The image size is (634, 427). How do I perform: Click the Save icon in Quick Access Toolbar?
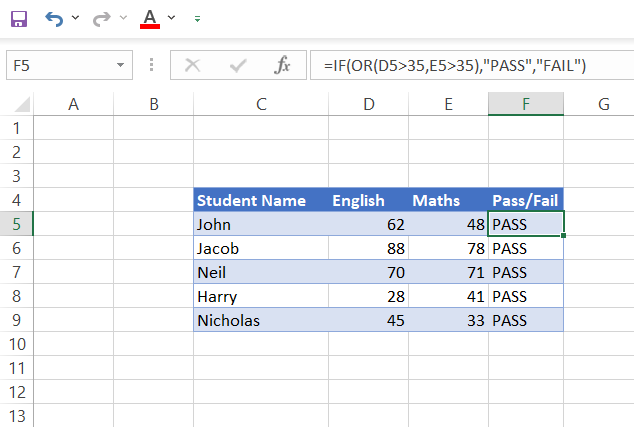pos(18,18)
